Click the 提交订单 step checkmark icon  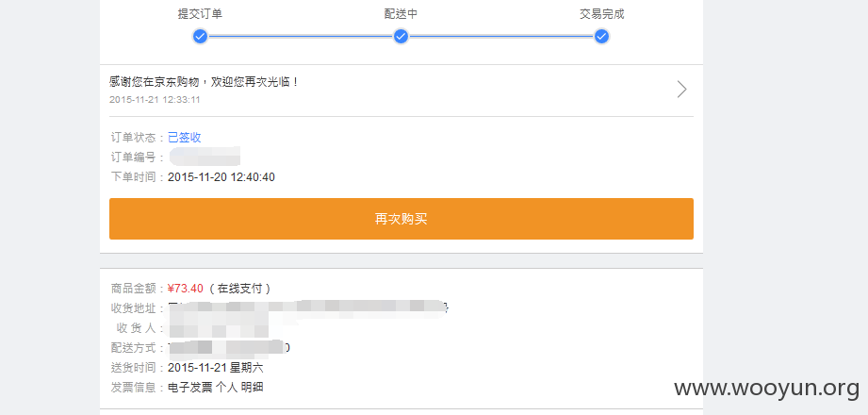200,37
